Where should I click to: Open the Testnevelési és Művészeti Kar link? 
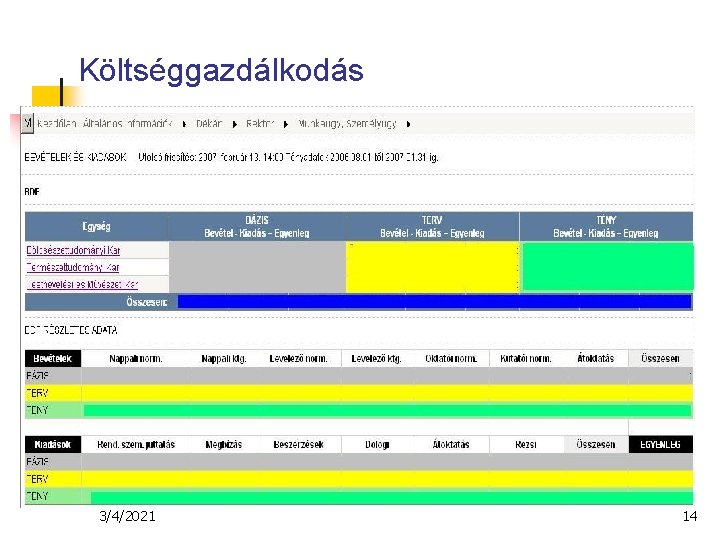83,284
